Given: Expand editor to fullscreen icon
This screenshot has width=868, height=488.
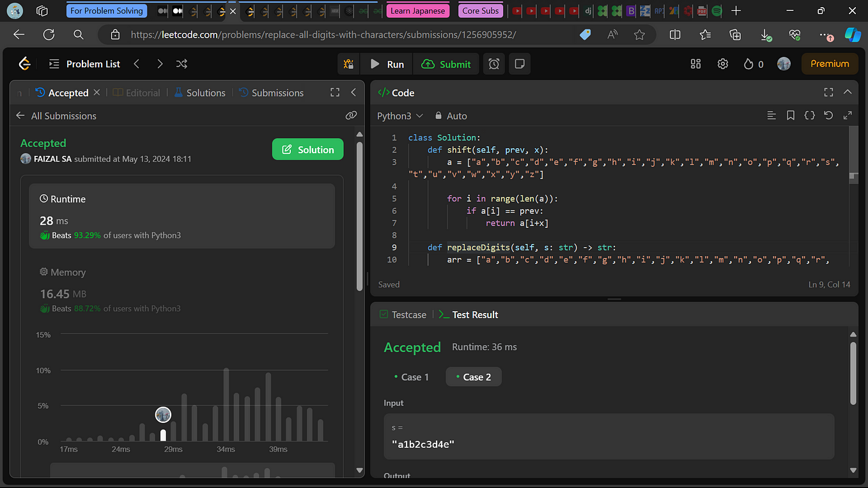Looking at the screenshot, I should [848, 116].
